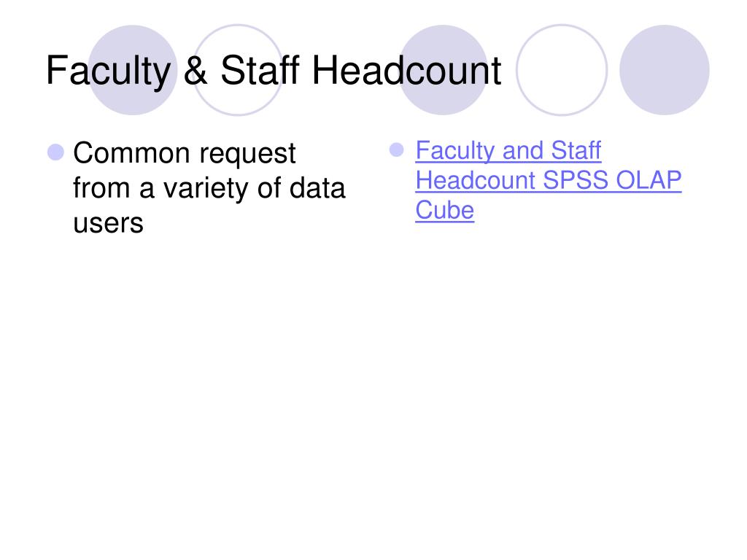Select the Common request bullet text

point(209,187)
